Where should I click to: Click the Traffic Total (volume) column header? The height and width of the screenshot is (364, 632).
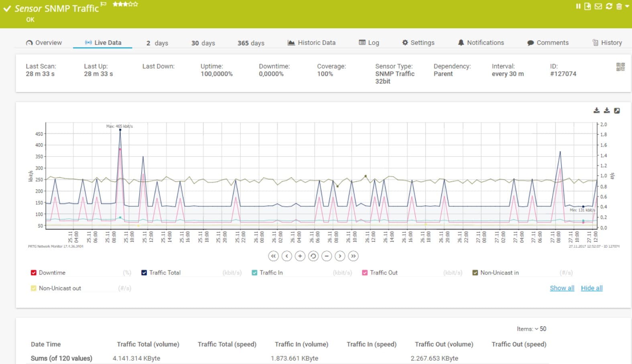148,344
